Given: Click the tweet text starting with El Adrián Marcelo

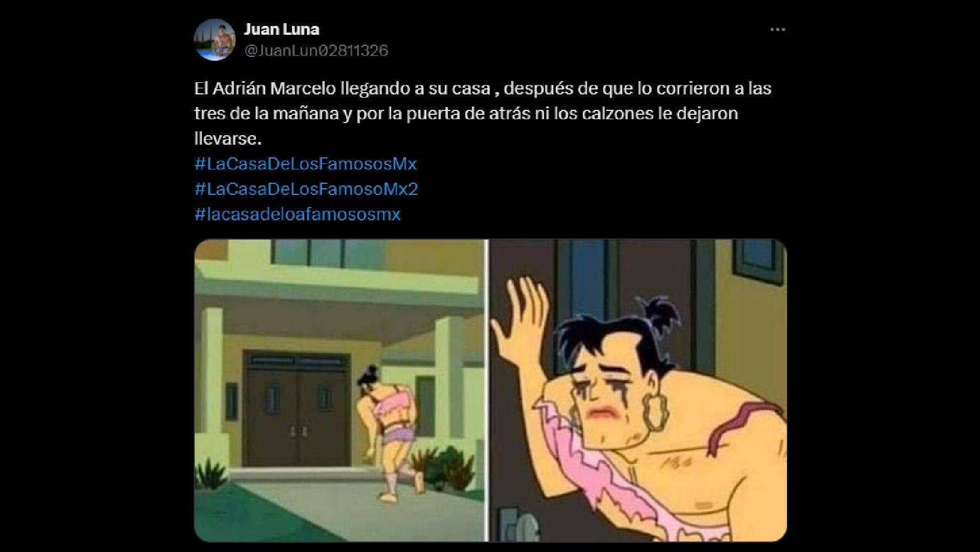Looking at the screenshot, I should tap(482, 113).
